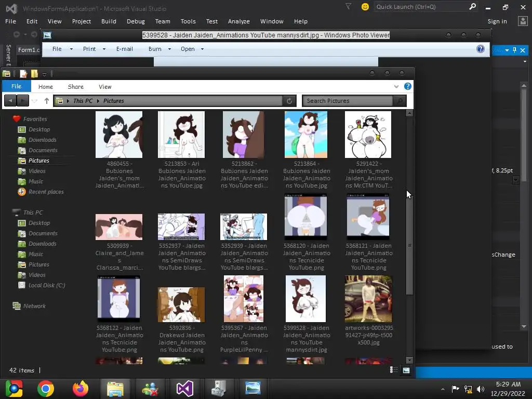Viewport: 532px width, 399px height.
Task: Open Visual Studio taskbar icon
Action: pyautogui.click(x=185, y=389)
